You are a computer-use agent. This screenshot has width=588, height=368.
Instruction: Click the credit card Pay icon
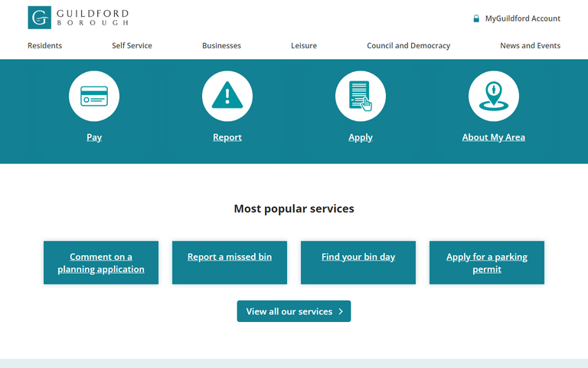pos(94,96)
